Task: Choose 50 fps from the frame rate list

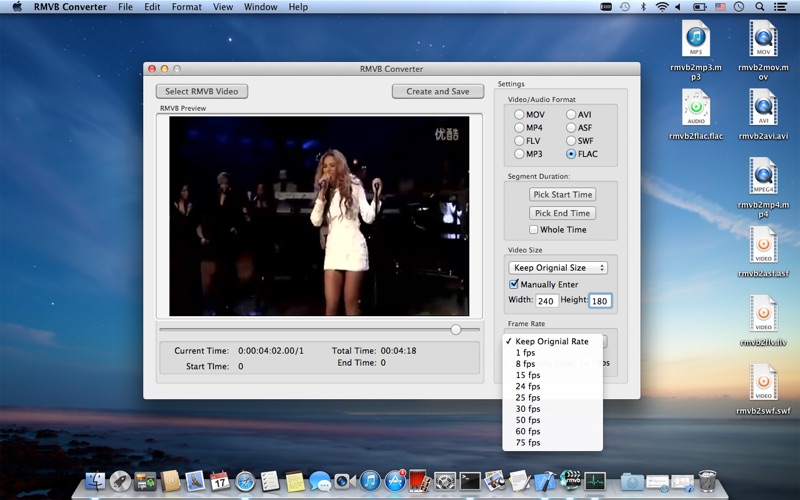Action: [x=553, y=420]
